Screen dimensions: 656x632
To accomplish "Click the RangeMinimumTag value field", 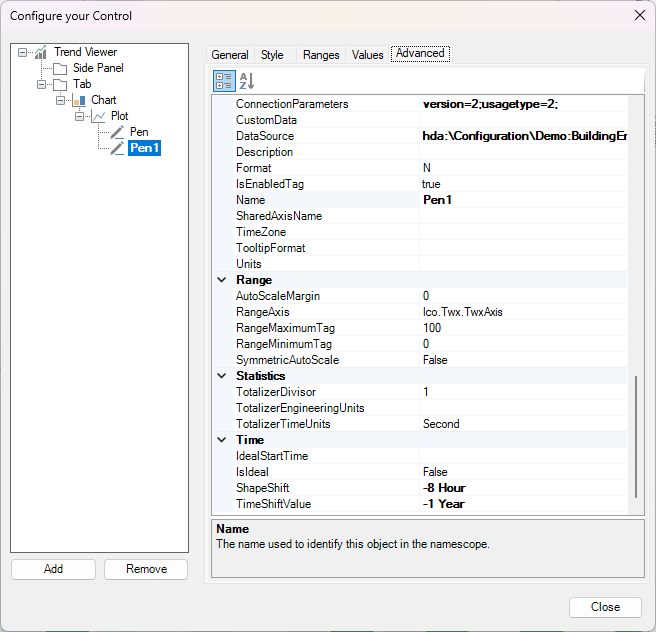I will coord(523,344).
